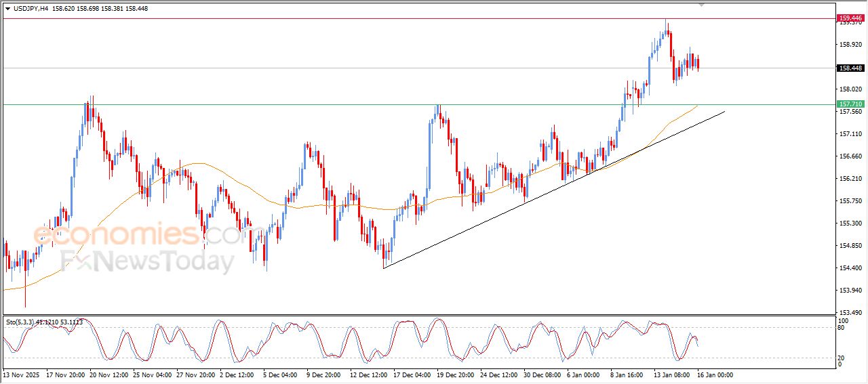Click the green 157.710 price label
Viewport: 868px width, 384px height.
pyautogui.click(x=850, y=104)
